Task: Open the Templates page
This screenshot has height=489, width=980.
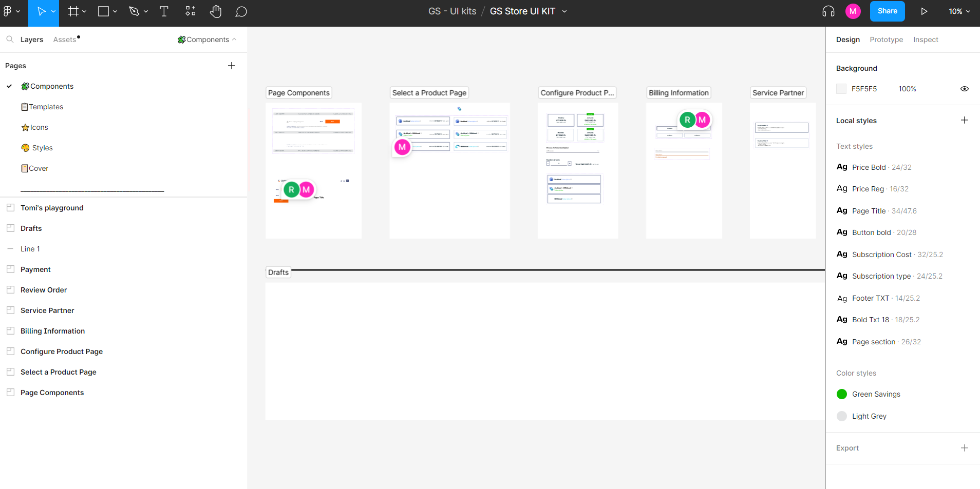Action: coord(46,107)
